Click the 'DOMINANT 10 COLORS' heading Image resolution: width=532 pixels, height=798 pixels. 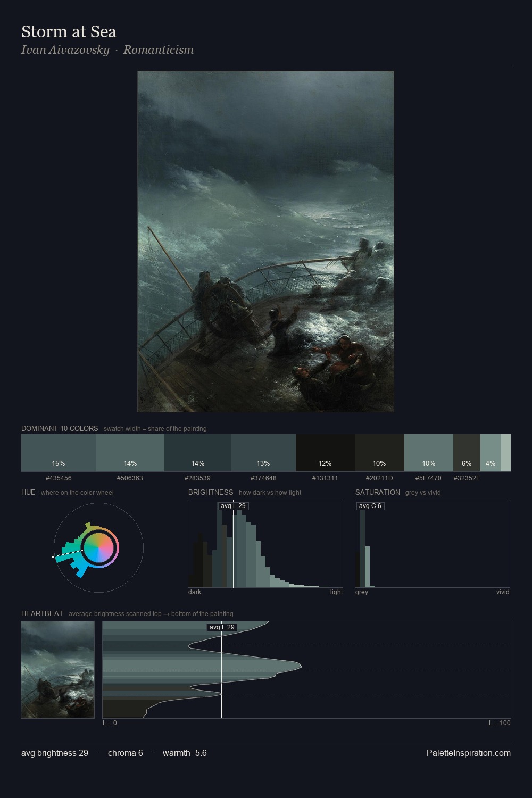tap(60, 428)
